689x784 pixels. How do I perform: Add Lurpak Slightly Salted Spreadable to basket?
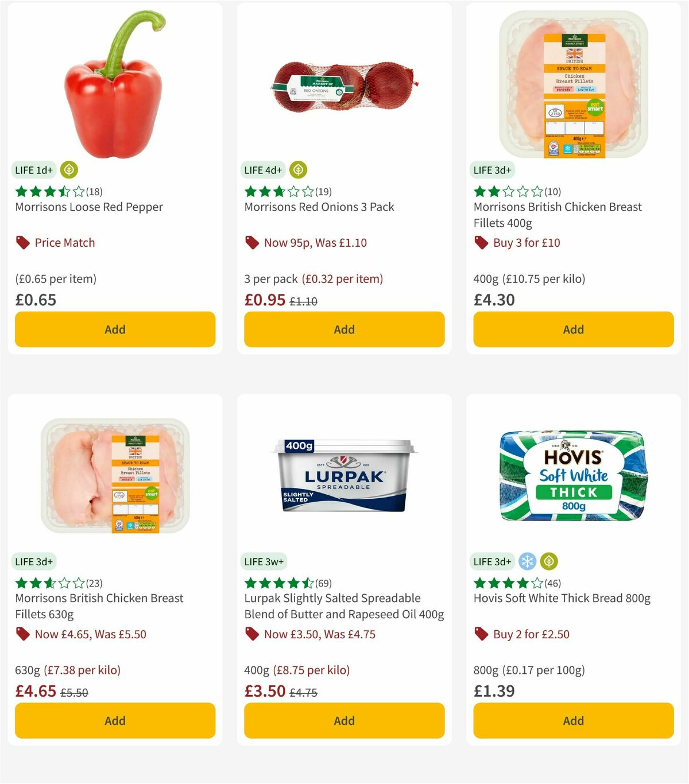coord(343,720)
